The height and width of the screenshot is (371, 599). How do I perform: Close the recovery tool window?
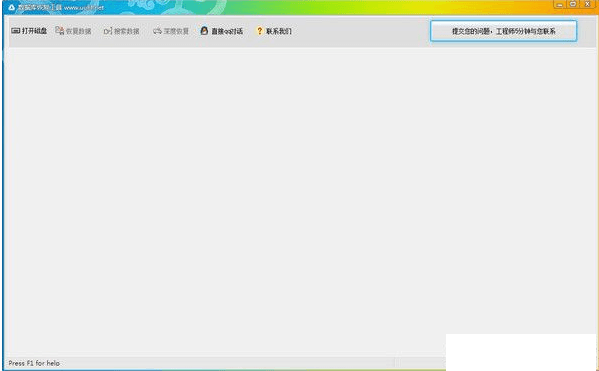[588, 5]
